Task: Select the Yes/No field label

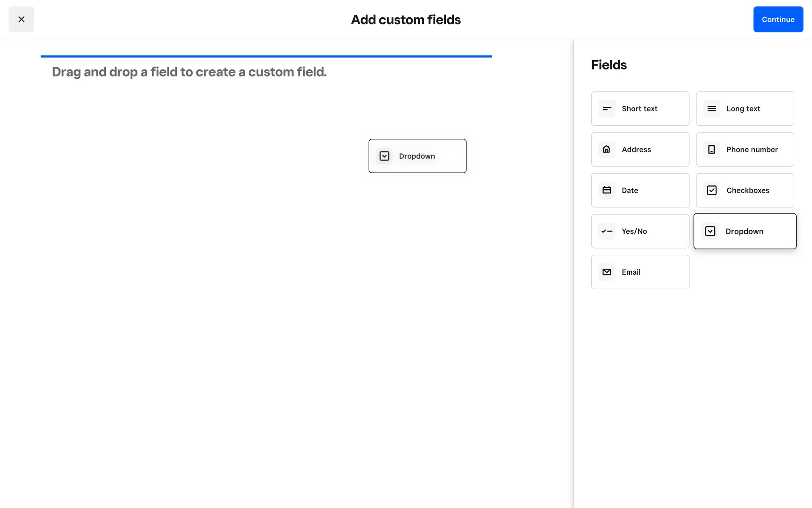Action: click(x=634, y=231)
